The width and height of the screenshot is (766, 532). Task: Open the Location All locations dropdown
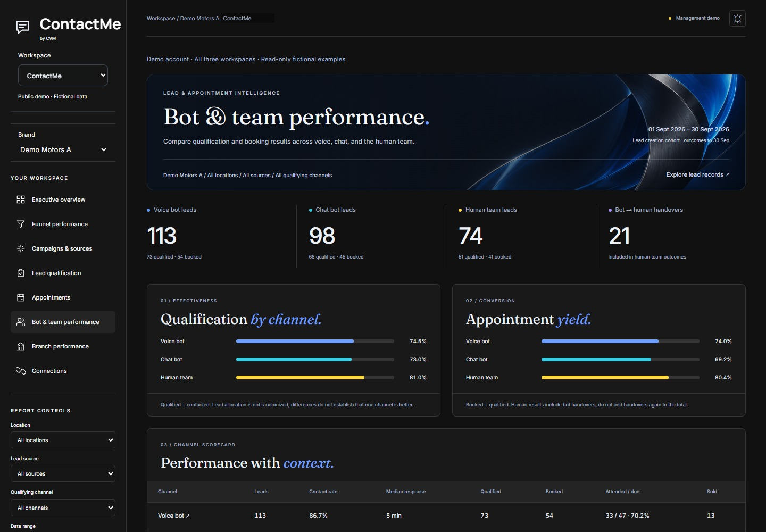pyautogui.click(x=63, y=440)
